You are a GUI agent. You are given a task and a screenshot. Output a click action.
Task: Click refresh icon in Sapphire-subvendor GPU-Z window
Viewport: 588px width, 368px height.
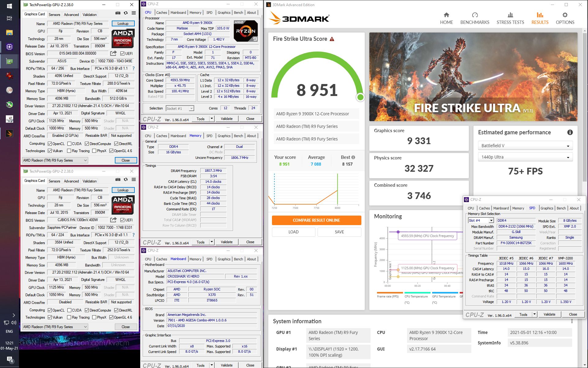[126, 180]
